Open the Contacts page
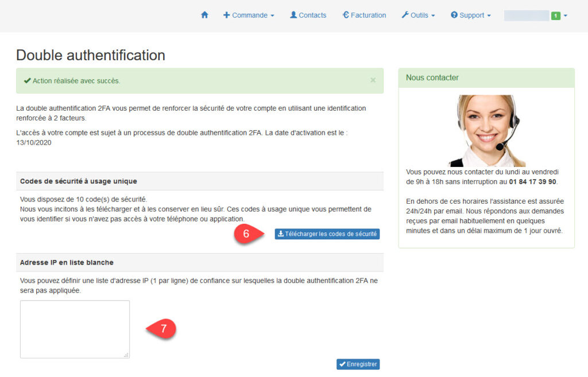Screen dimensions: 588x377 pos(308,15)
